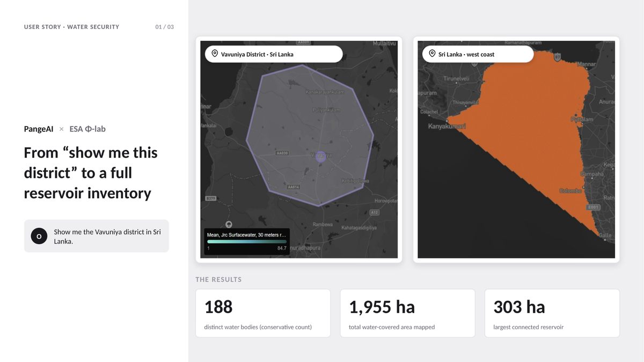Screen dimensions: 644x362
Task: Click the tree park icon above the legend
Action: click(x=229, y=224)
